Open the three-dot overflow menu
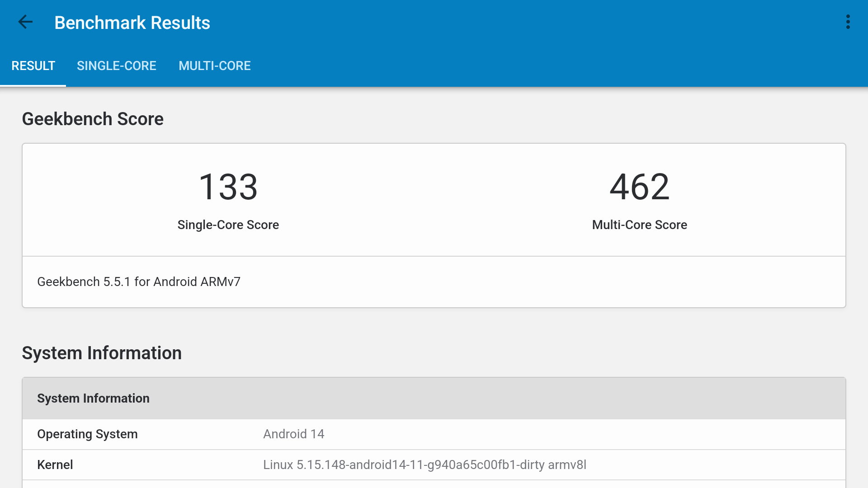Image resolution: width=868 pixels, height=488 pixels. [848, 22]
